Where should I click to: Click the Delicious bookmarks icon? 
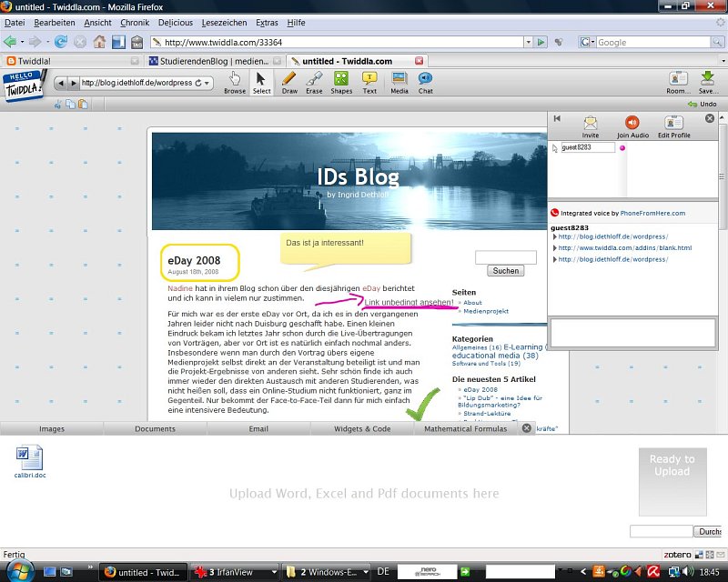point(118,42)
